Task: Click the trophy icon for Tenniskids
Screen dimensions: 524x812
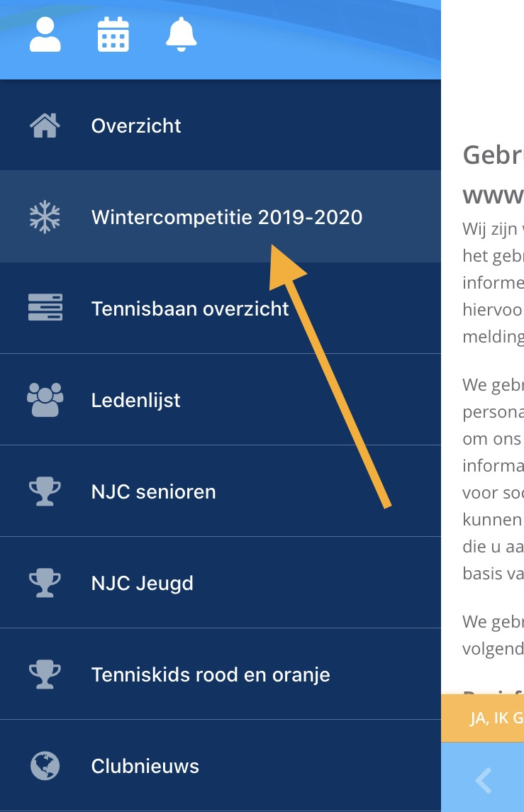Action: [45, 674]
